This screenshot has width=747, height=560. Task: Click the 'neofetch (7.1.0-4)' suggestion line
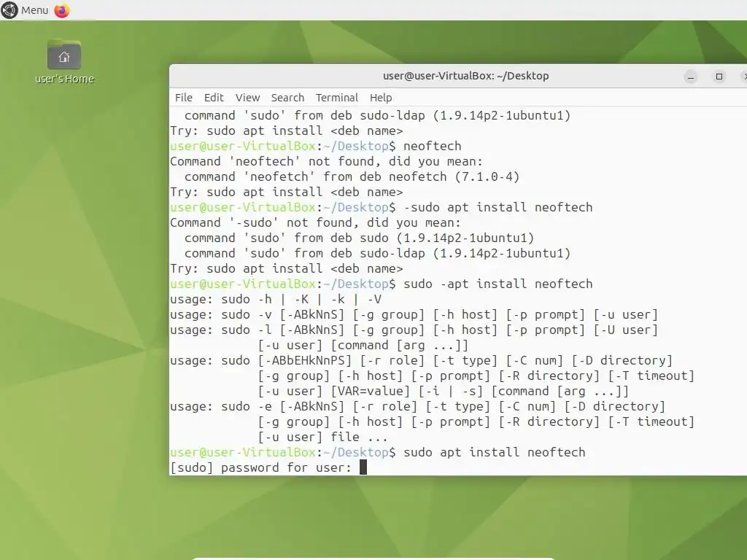[x=352, y=176]
